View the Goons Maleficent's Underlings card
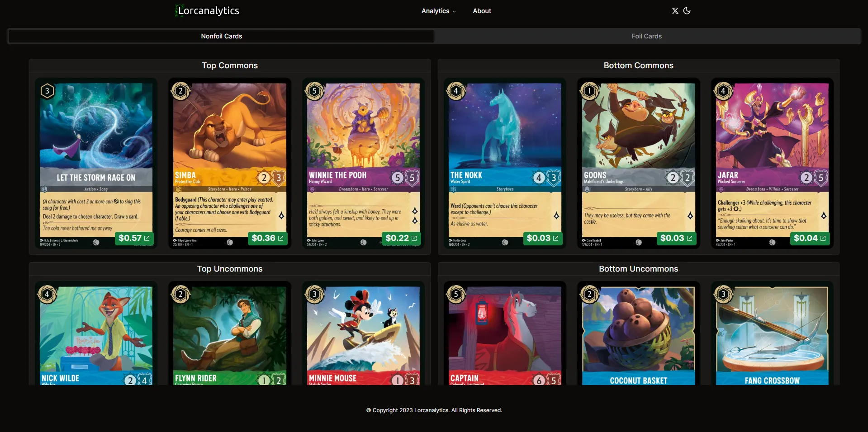This screenshot has height=432, width=868. 639,164
